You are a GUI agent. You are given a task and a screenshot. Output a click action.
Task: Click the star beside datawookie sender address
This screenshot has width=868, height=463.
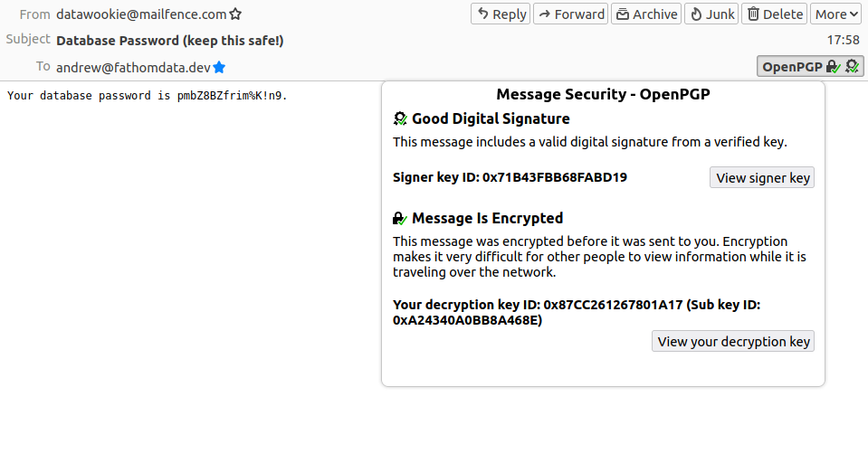(236, 14)
